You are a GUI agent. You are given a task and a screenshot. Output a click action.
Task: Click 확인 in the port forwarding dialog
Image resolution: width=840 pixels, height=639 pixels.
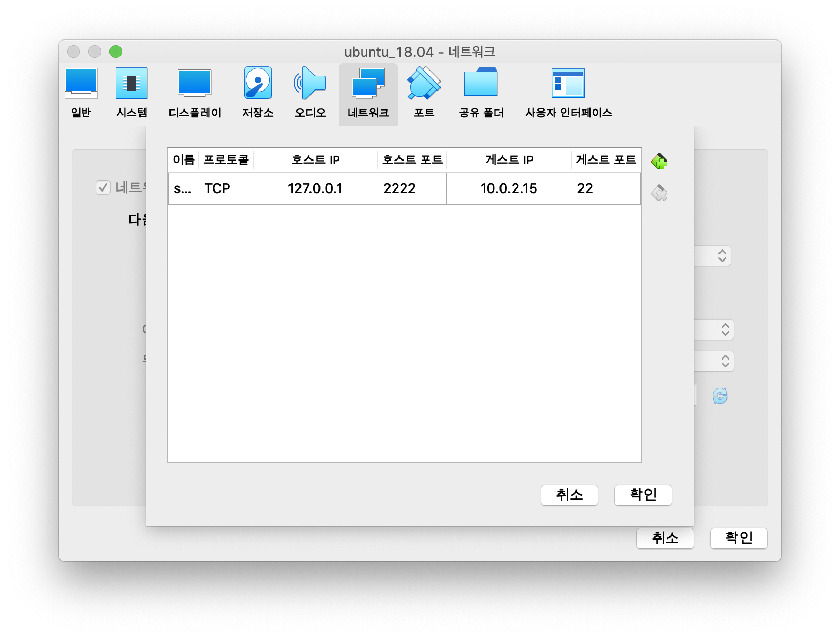[643, 495]
